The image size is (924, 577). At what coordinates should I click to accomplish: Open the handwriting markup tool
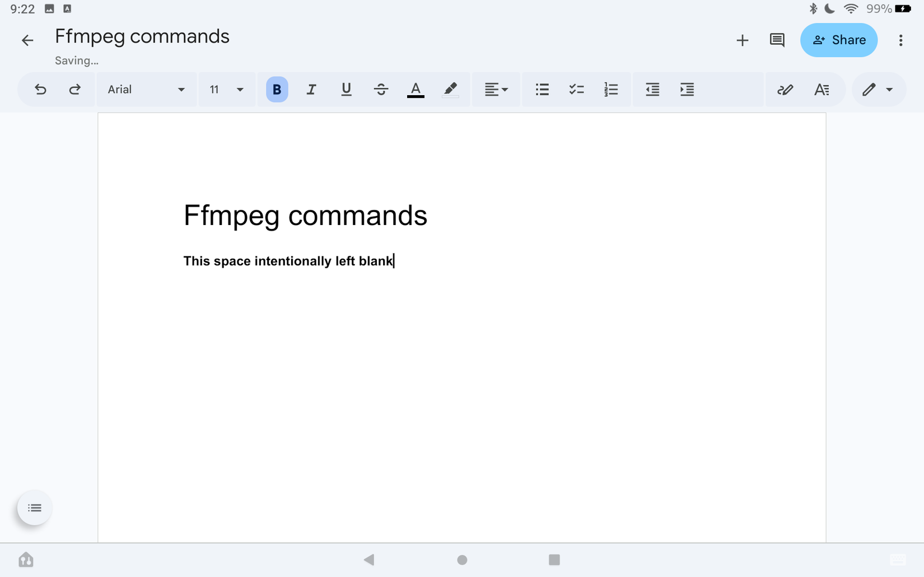[785, 90]
